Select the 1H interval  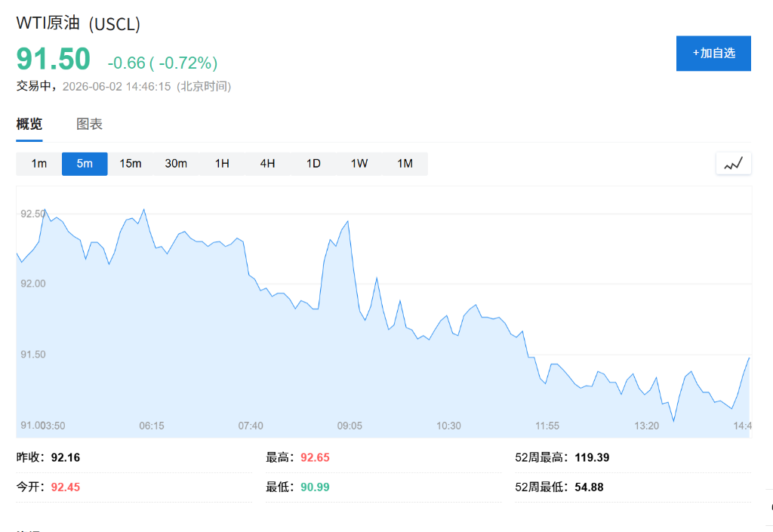coord(222,164)
